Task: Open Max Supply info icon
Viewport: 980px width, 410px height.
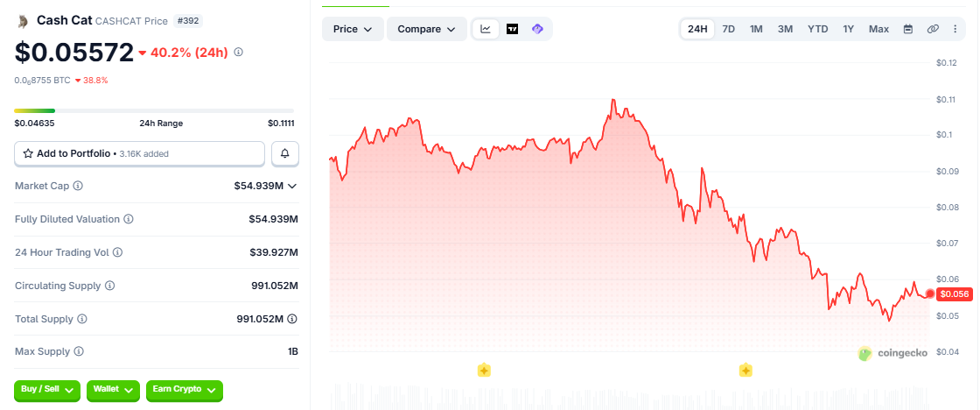Action: click(79, 351)
